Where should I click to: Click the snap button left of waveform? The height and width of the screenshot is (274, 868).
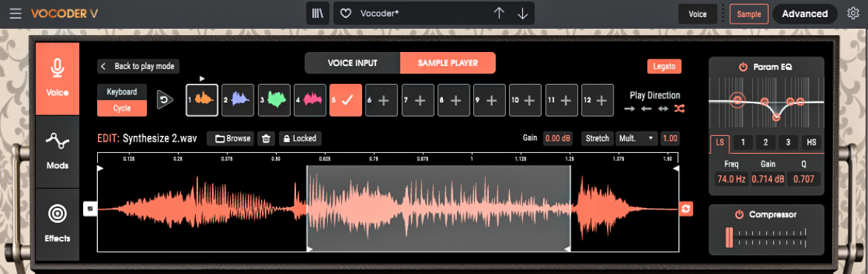[x=91, y=209]
